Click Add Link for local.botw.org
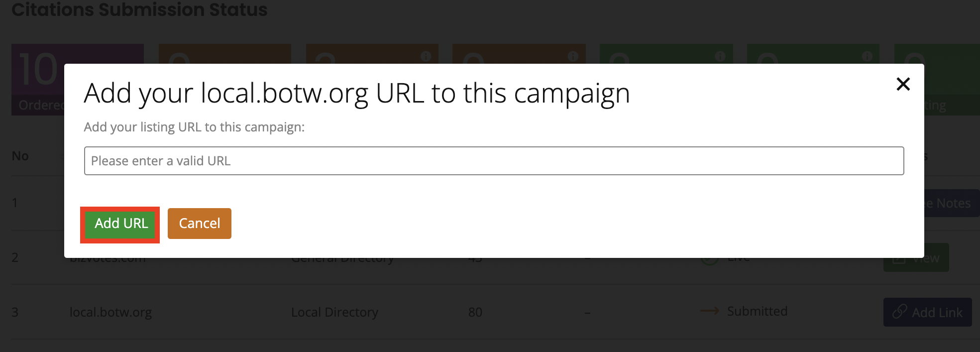980x352 pixels. [x=927, y=312]
